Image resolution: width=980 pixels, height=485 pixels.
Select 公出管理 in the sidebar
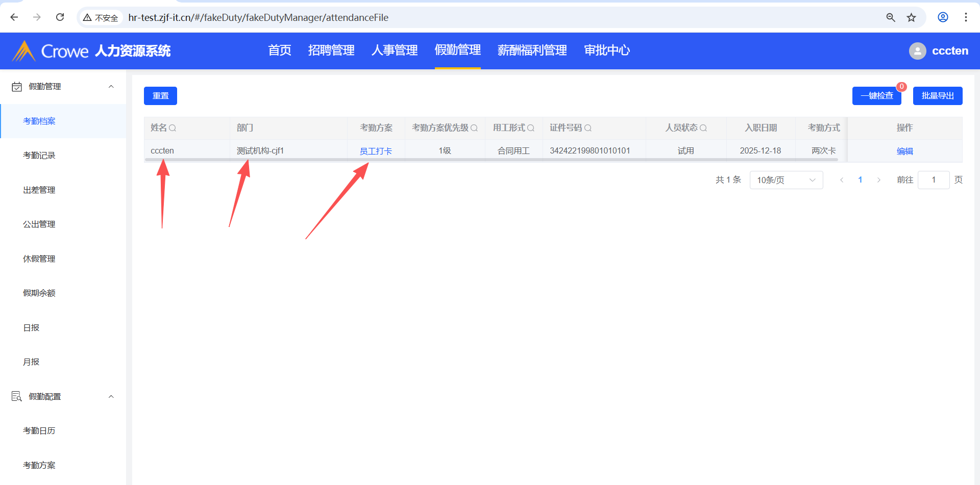(63, 224)
